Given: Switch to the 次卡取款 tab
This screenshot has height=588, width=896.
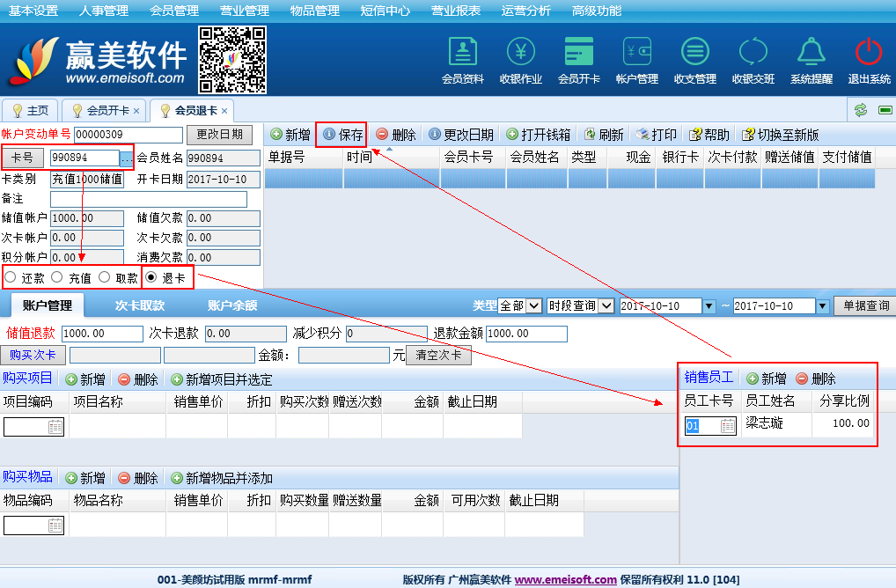Looking at the screenshot, I should pos(139,305).
